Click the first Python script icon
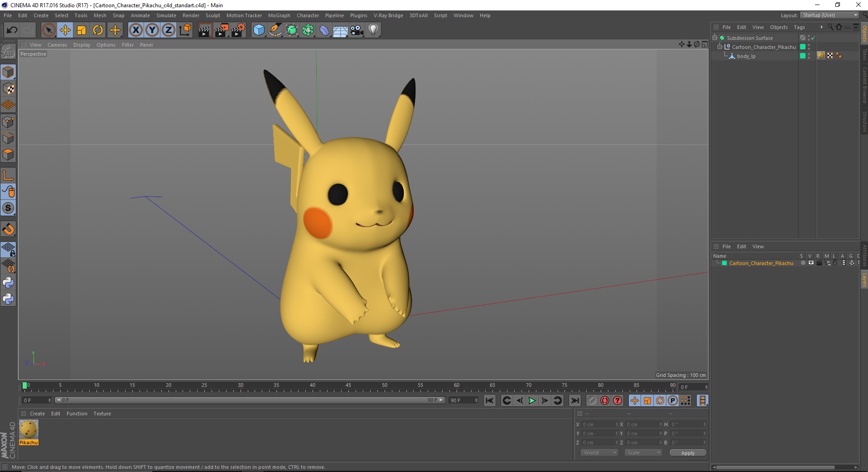Screen dimensions: 868x472 [8, 283]
